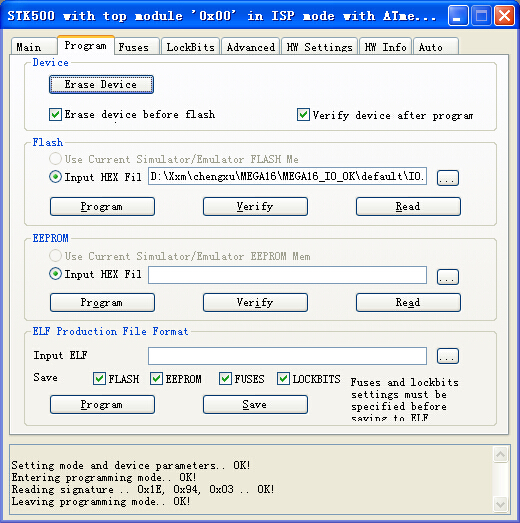Image resolution: width=520 pixels, height=523 pixels.
Task: Toggle Verify device after program checkbox
Action: [x=303, y=115]
